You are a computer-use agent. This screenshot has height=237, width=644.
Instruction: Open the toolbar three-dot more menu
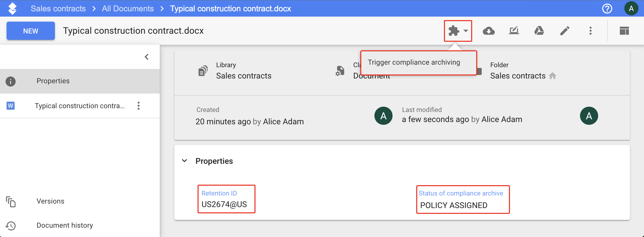590,31
